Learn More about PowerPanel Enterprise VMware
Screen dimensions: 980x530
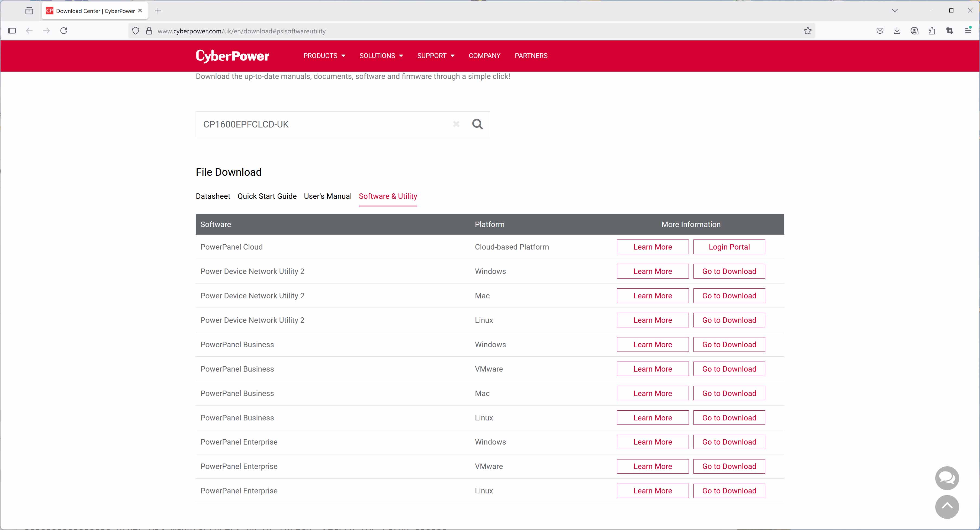coord(653,466)
